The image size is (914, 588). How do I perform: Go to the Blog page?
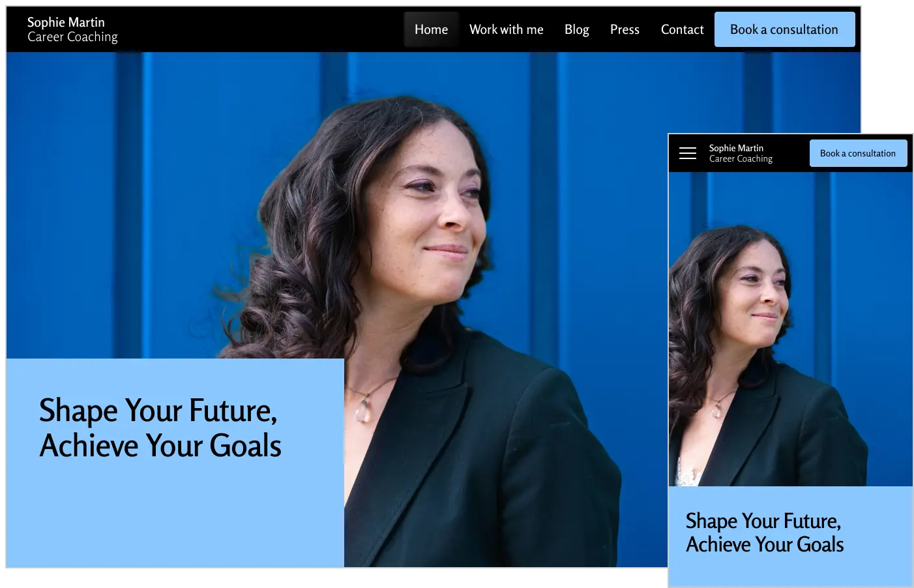click(x=576, y=29)
